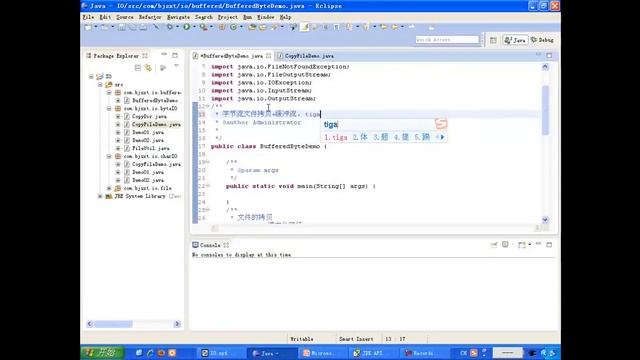Click the Open Console icon in Console view
The image size is (640, 360).
522,244
